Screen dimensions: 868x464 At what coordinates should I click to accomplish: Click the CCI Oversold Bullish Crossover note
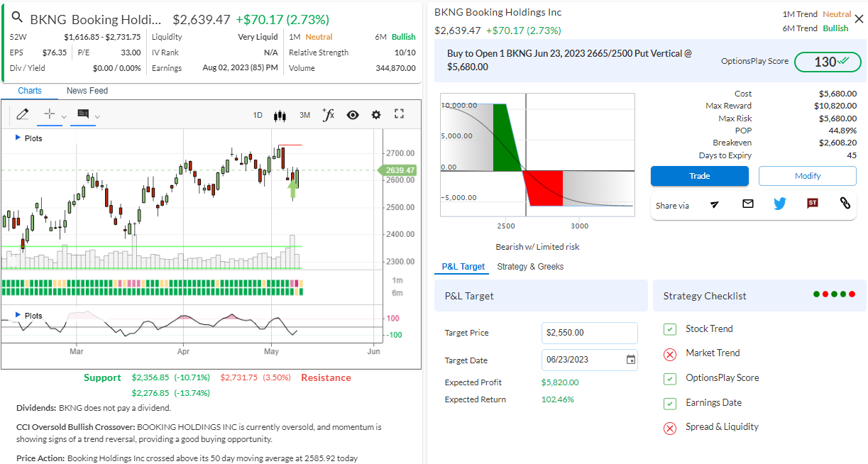(x=199, y=432)
